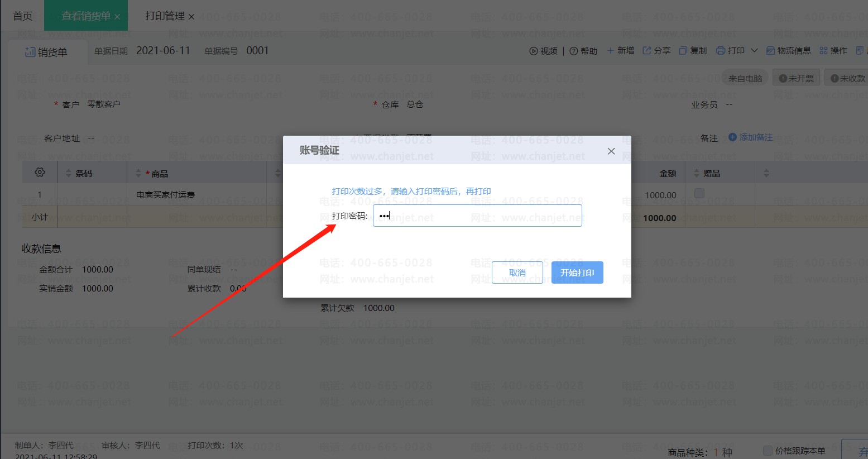Click the 仓库 value 总仓
868x459 pixels.
[x=415, y=104]
